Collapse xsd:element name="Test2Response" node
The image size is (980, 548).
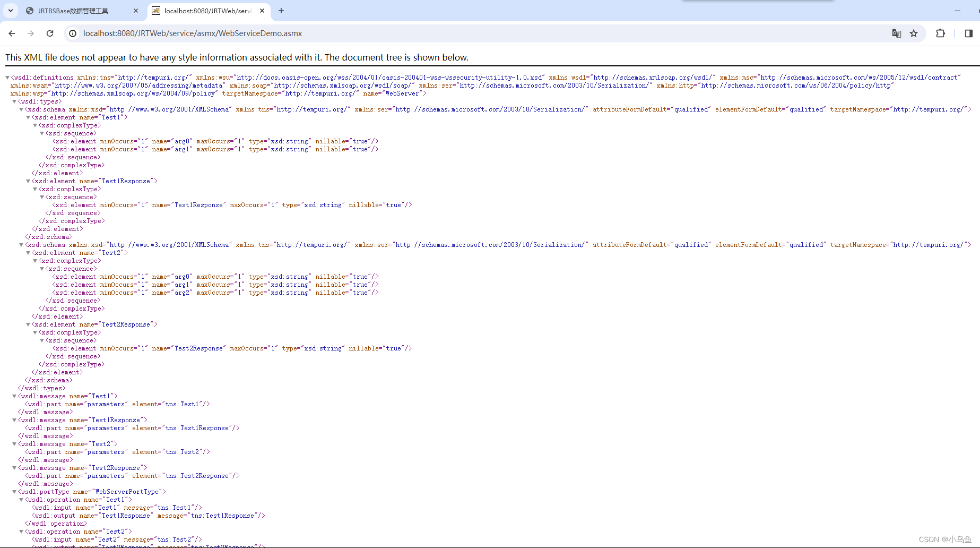pos(28,324)
